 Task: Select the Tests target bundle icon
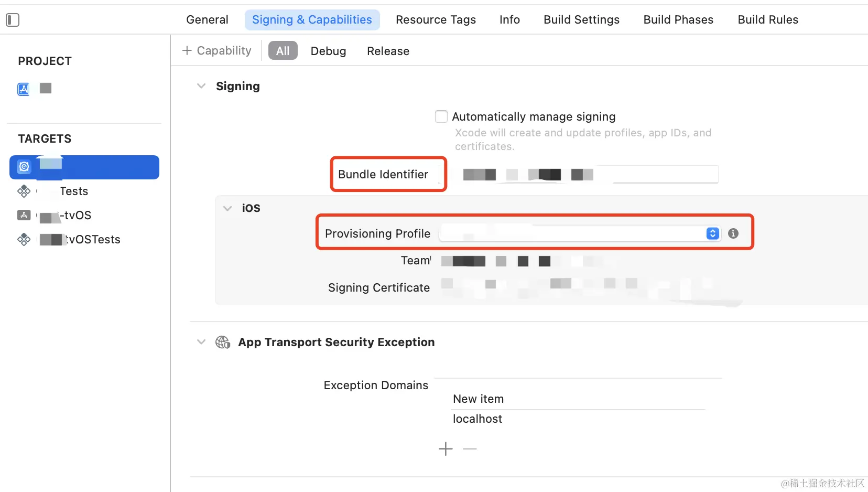click(24, 191)
